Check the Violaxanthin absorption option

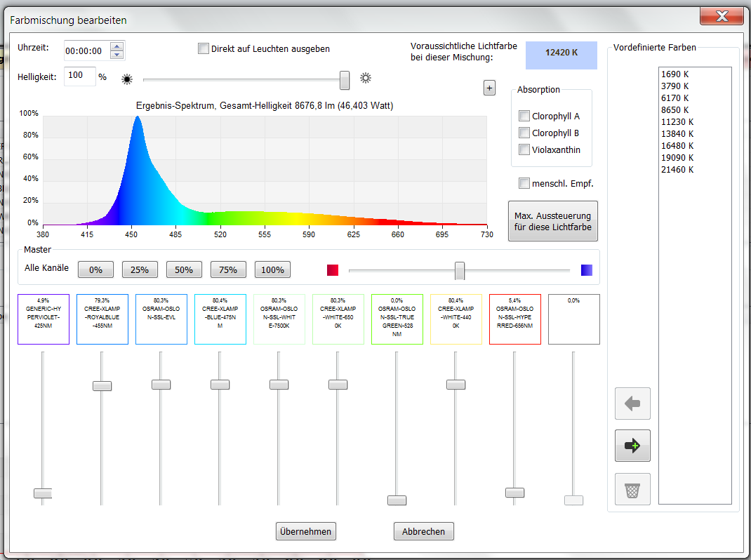pyautogui.click(x=524, y=149)
